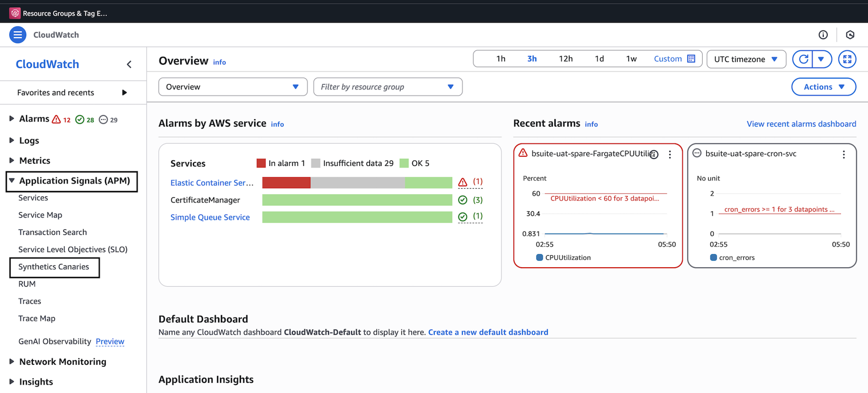
Task: Click the (1) alarm count for Elastic Container
Action: point(478,181)
